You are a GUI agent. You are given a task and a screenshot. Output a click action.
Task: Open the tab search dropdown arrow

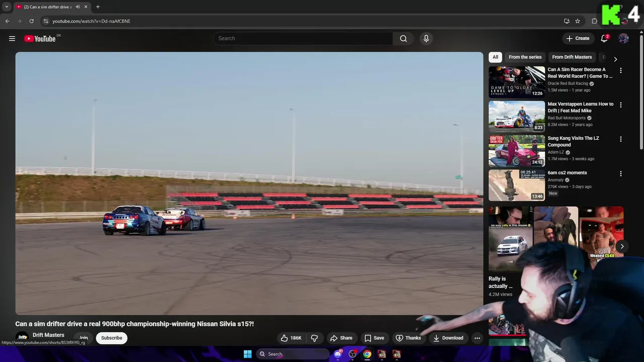point(7,7)
